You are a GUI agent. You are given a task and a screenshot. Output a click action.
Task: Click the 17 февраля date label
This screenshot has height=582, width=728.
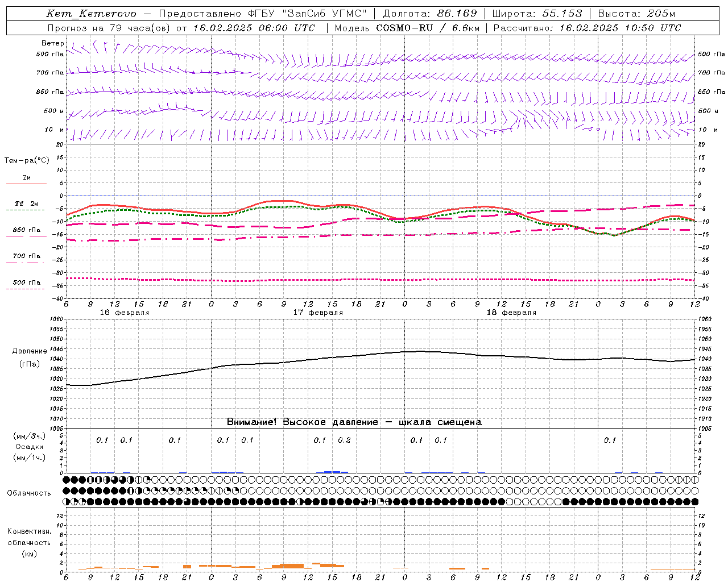[x=318, y=313]
